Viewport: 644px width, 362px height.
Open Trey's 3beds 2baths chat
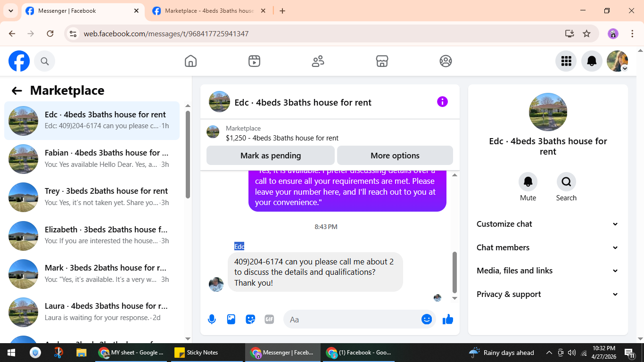pyautogui.click(x=92, y=197)
